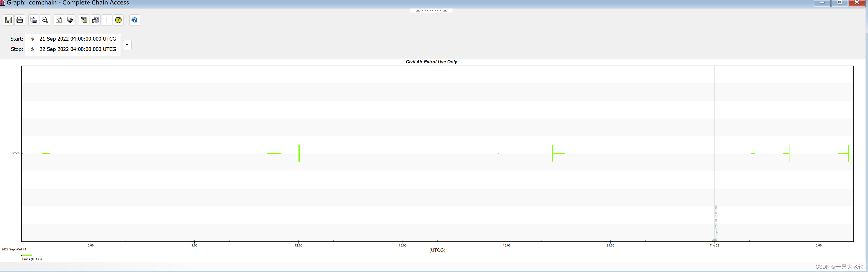Print the graph using the printer icon
The image size is (868, 272).
(x=20, y=20)
